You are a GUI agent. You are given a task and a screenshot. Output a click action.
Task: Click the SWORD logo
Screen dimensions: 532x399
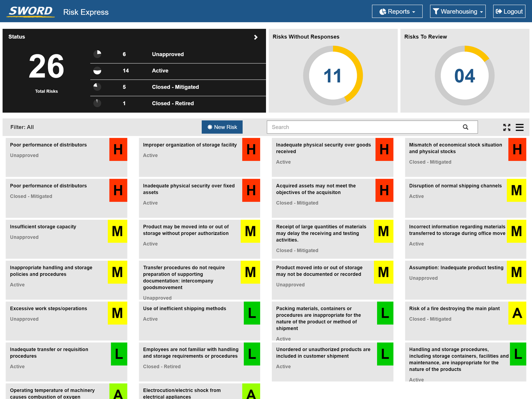pyautogui.click(x=30, y=11)
